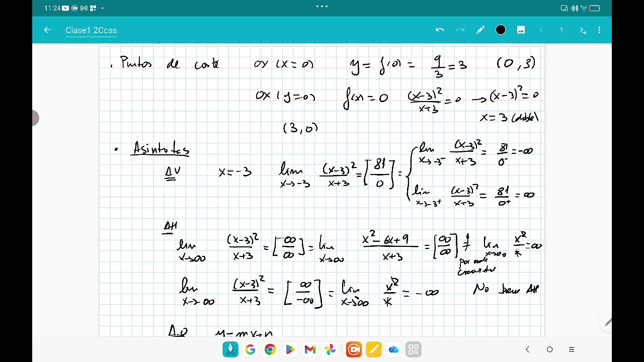Open the screen recorder app in dock
The width and height of the screenshot is (644, 362).
coord(354,349)
